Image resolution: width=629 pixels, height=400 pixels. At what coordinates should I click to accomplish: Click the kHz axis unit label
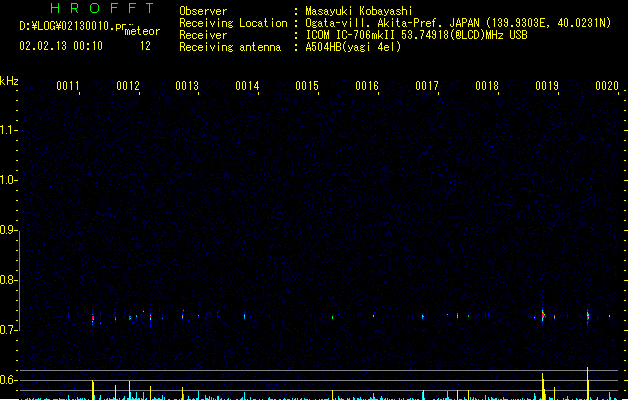(9, 81)
